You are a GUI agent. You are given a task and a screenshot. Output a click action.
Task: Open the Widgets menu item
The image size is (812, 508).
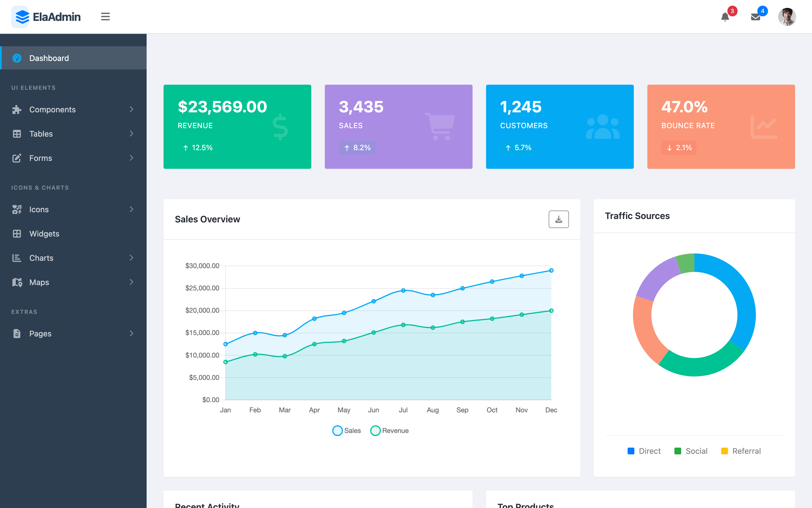73,233
